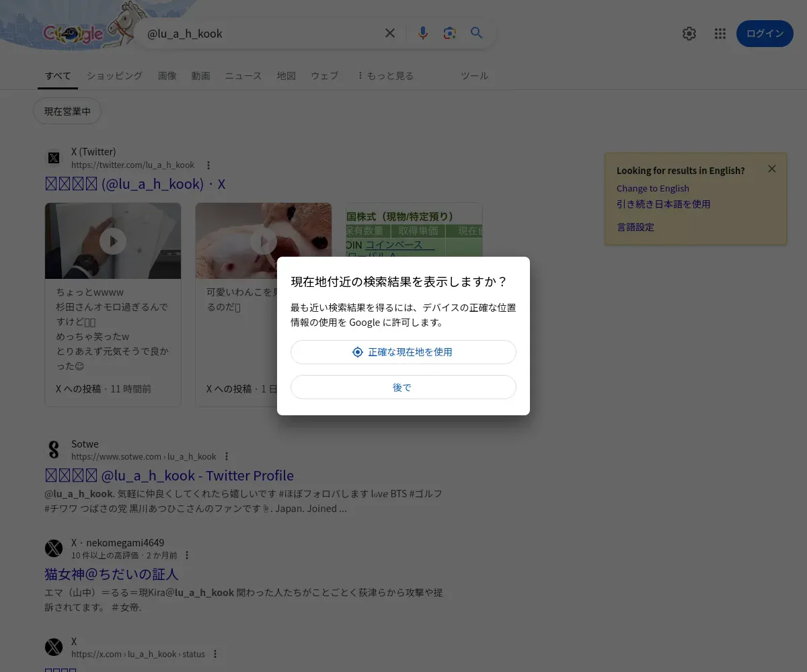Select the すべて tab
The height and width of the screenshot is (672, 807).
click(x=58, y=76)
